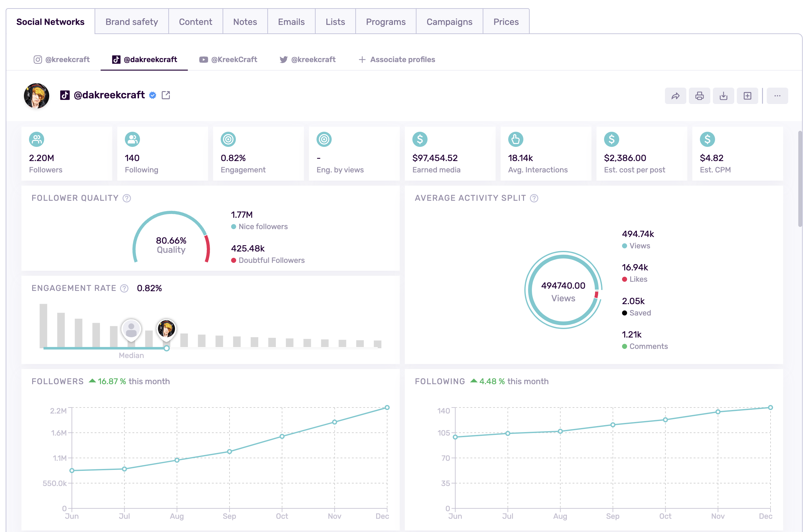
Task: Click the dakreekcraft profile avatar
Action: 36,95
